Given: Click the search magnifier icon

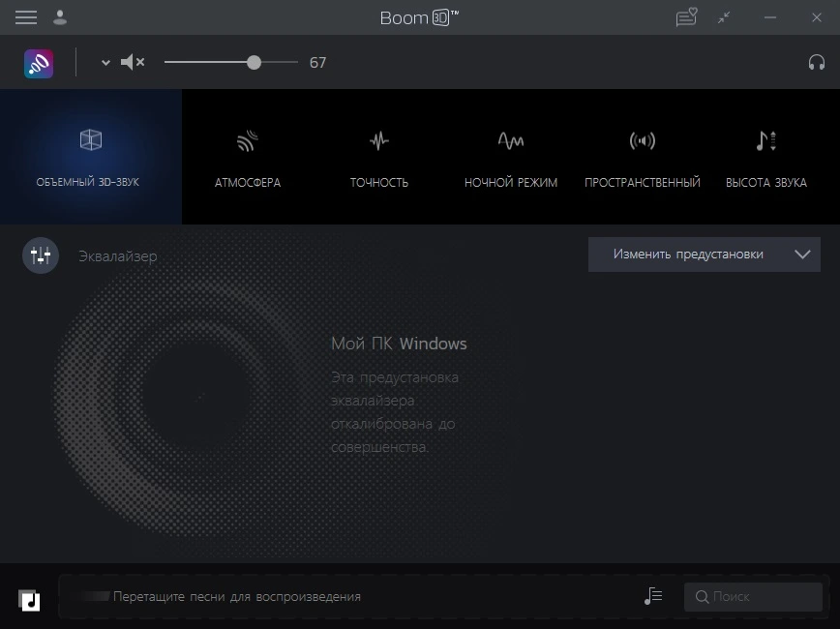Looking at the screenshot, I should pos(702,597).
